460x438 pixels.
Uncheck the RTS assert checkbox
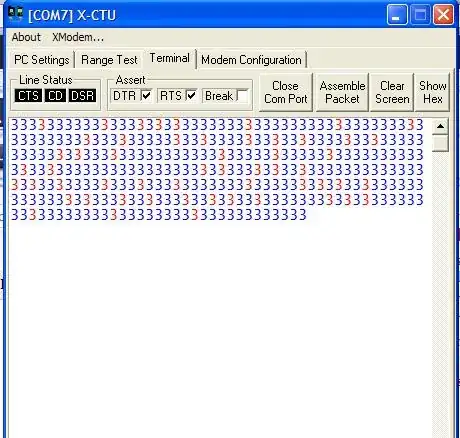coord(192,96)
